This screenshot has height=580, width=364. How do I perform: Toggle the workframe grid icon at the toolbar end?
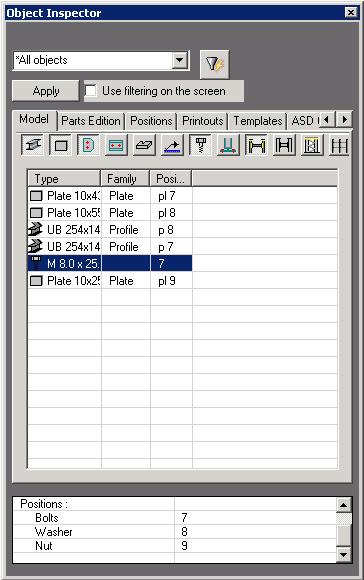click(340, 145)
